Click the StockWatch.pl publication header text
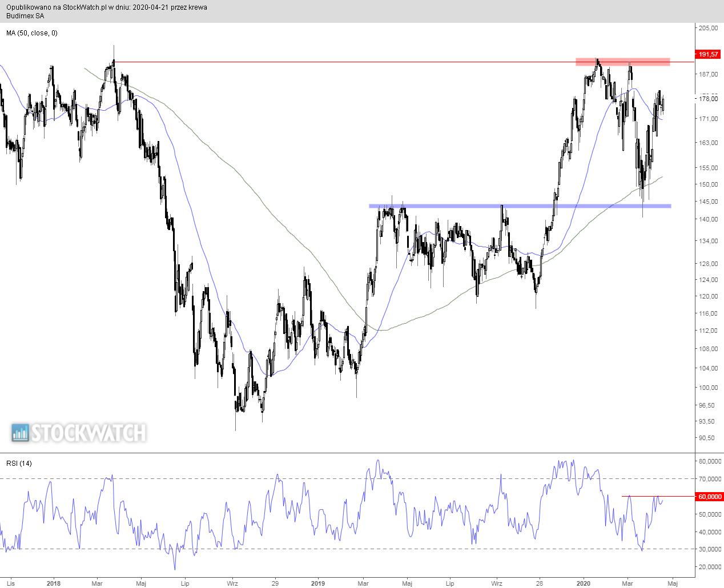 [107, 7]
